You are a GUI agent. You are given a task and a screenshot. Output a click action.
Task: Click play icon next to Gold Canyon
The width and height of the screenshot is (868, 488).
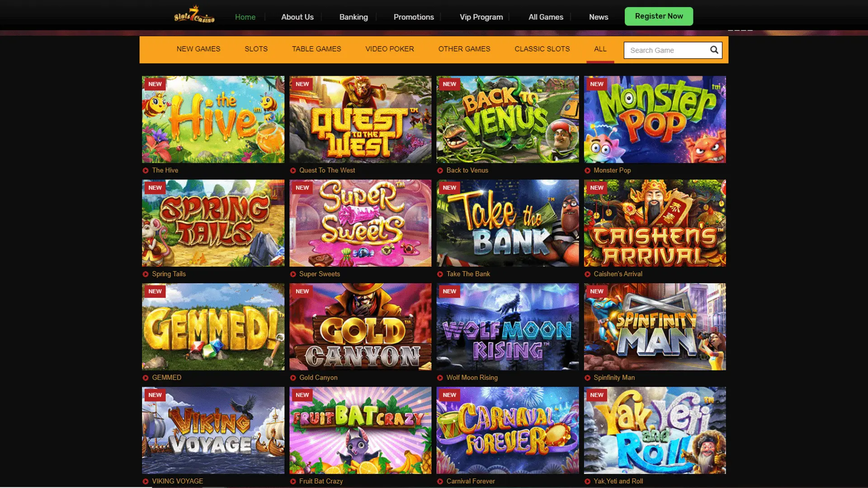click(293, 378)
